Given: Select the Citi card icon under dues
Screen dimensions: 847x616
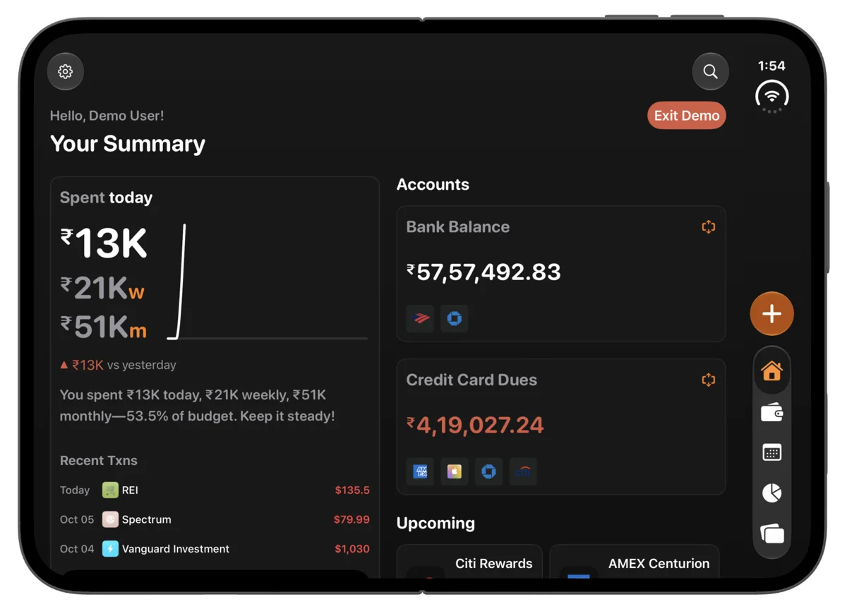Looking at the screenshot, I should (x=523, y=471).
